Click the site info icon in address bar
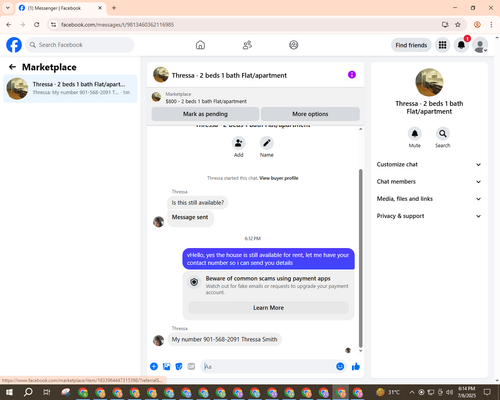The image size is (500, 400). 54,25
